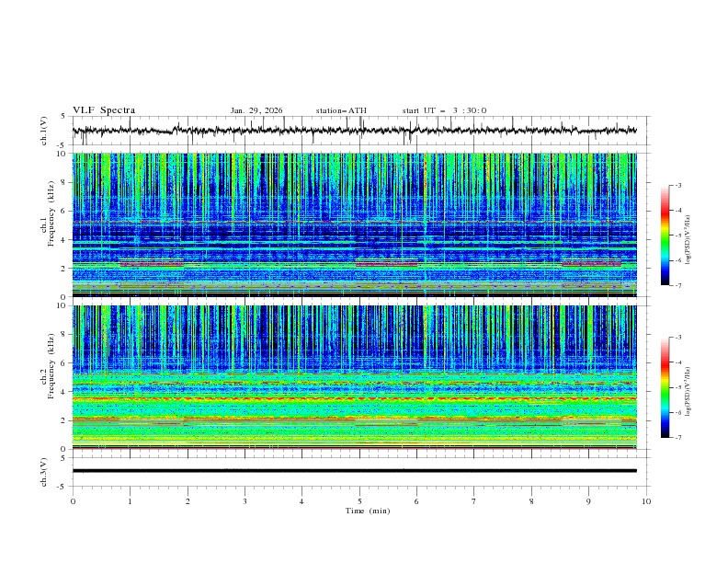Click the ch.1 colorbar log(PSD) label

click(688, 240)
